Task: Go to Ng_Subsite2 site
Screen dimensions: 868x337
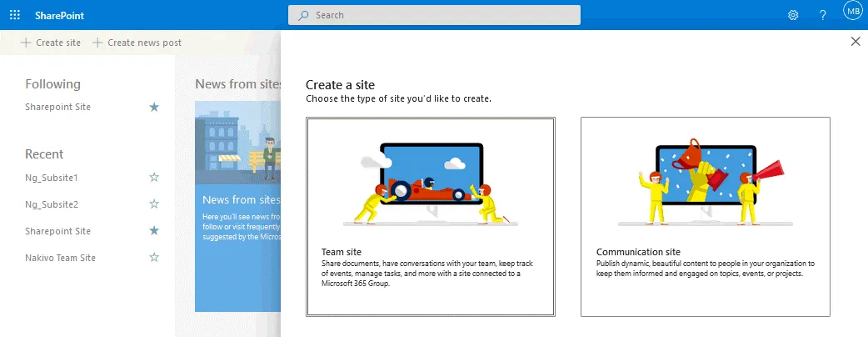Action: point(52,204)
